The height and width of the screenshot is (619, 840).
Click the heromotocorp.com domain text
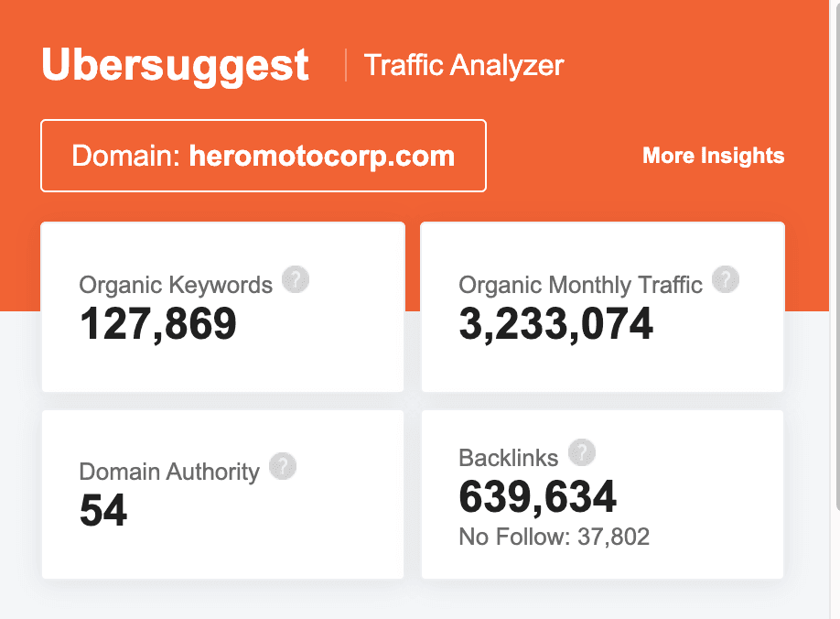[322, 156]
